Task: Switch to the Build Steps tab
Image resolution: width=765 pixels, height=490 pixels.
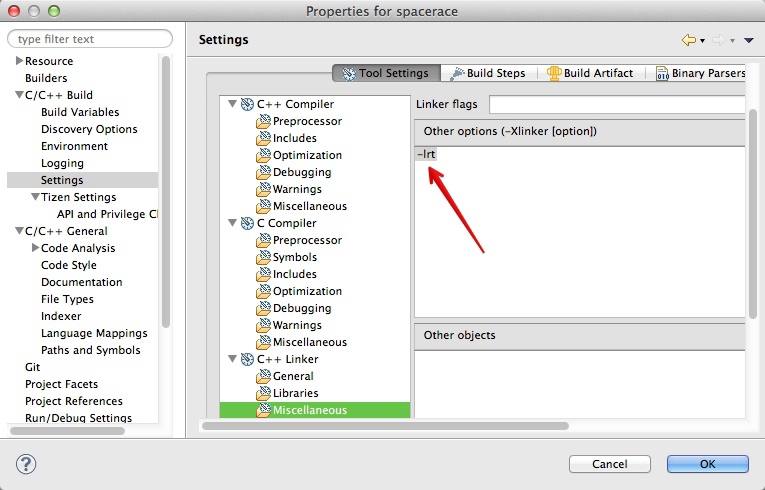Action: 488,73
